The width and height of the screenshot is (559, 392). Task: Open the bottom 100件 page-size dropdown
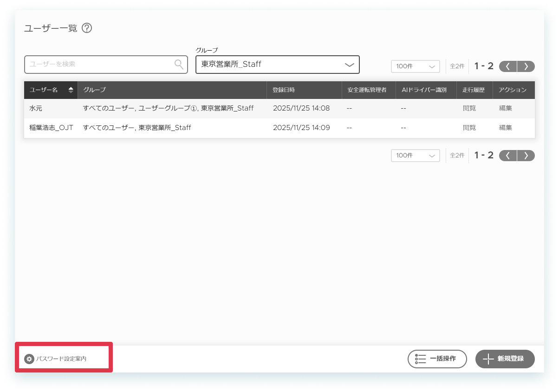click(416, 156)
